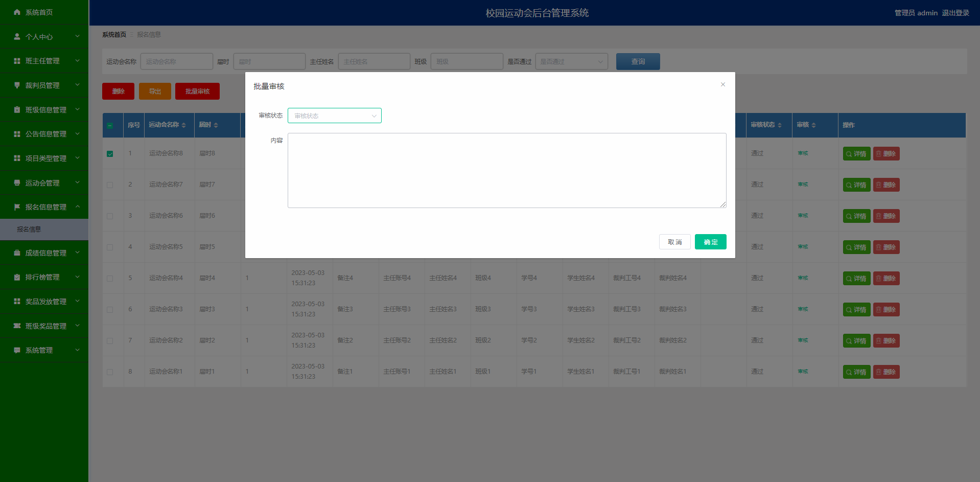Sort by 届时 column arrows

click(x=216, y=125)
